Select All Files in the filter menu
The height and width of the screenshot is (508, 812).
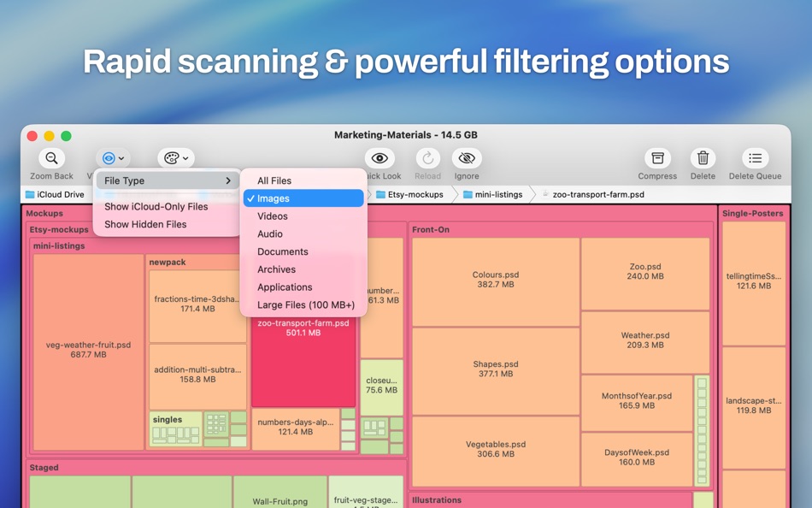click(x=274, y=180)
